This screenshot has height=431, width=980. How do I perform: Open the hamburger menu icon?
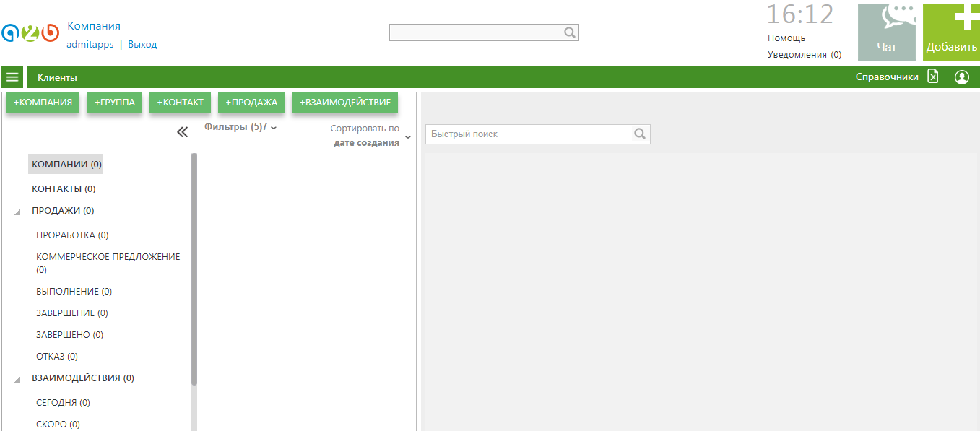(x=12, y=77)
